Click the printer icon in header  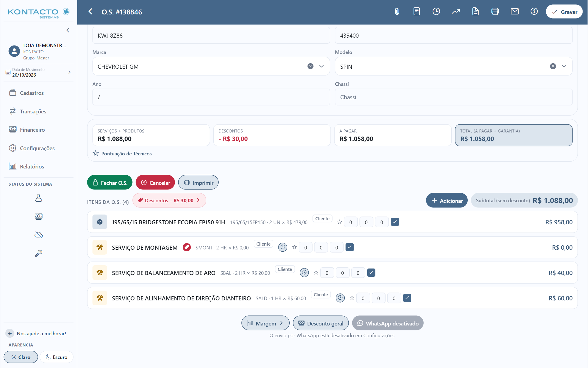coord(495,11)
